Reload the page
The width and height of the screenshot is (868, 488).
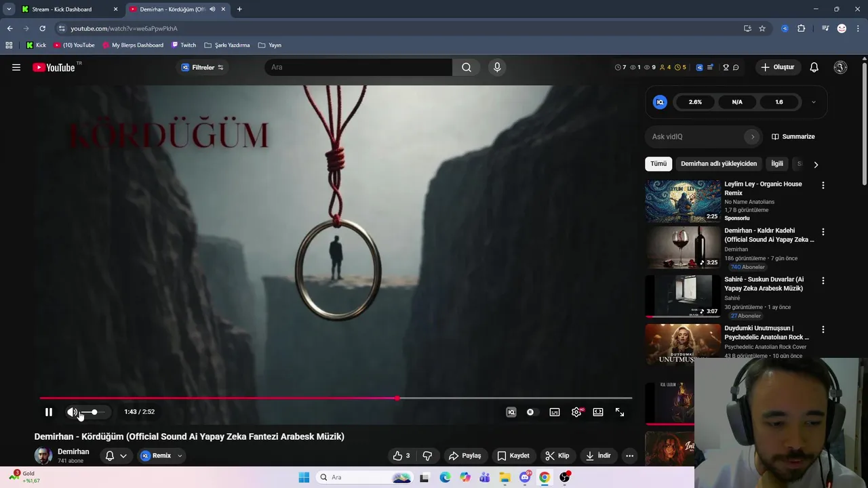(x=42, y=28)
